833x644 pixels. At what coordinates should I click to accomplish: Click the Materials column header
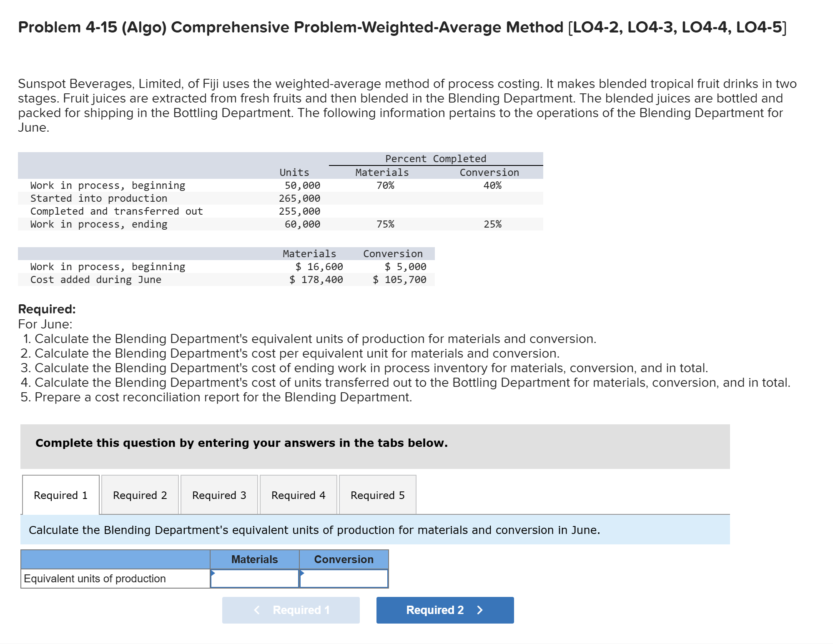(x=254, y=559)
